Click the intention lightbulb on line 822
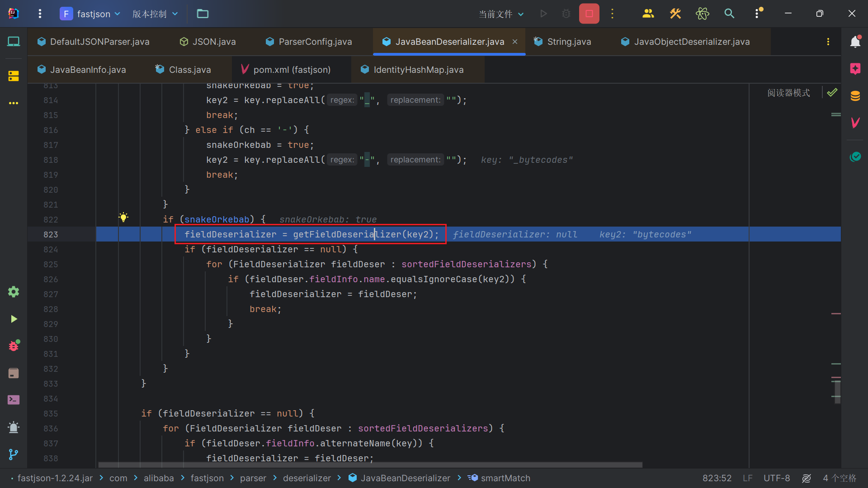Image resolution: width=868 pixels, height=488 pixels. coord(123,217)
